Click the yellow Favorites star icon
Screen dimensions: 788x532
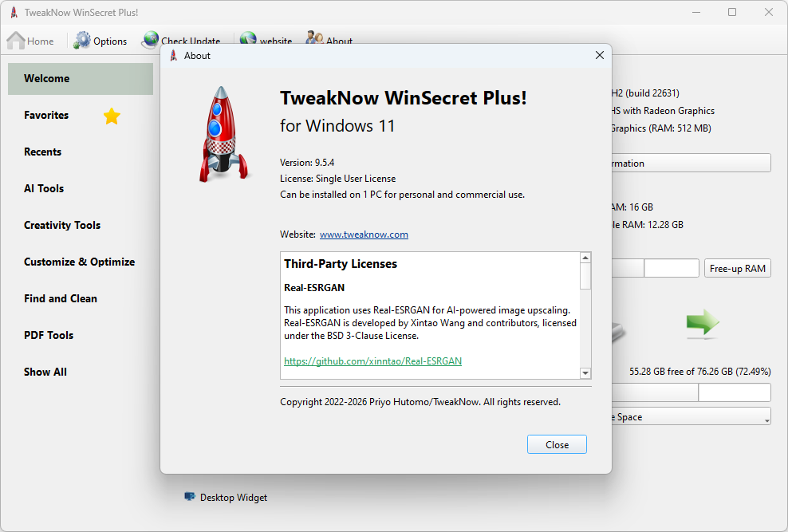pyautogui.click(x=112, y=116)
